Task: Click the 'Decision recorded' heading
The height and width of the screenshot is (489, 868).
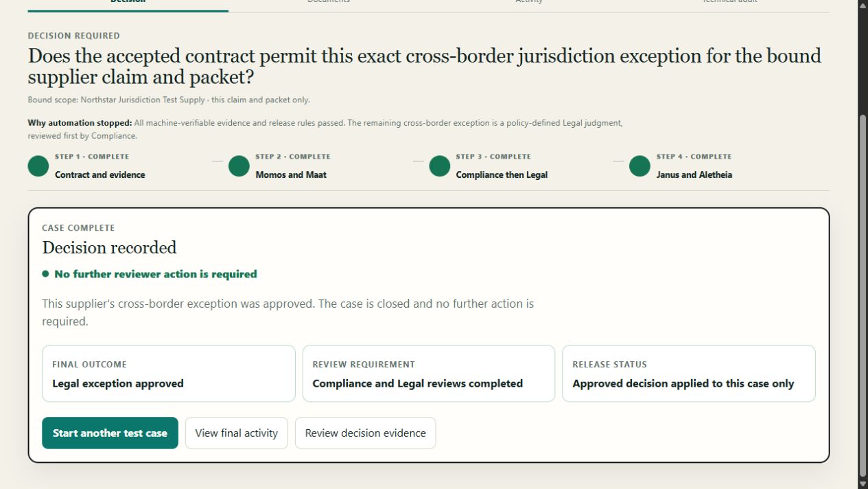Action: [x=109, y=247]
